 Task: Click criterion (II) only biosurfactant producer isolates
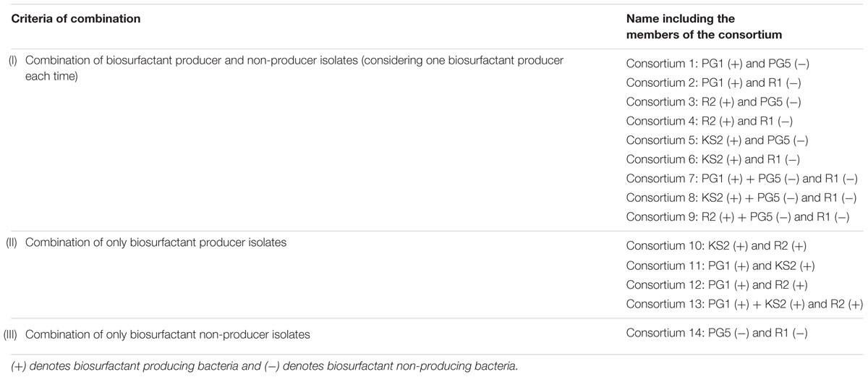coord(148,243)
